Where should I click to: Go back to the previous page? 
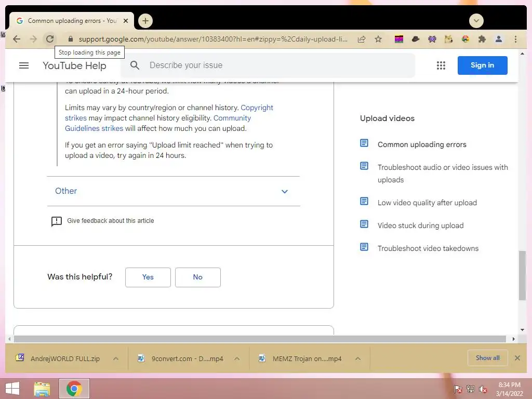(x=16, y=39)
